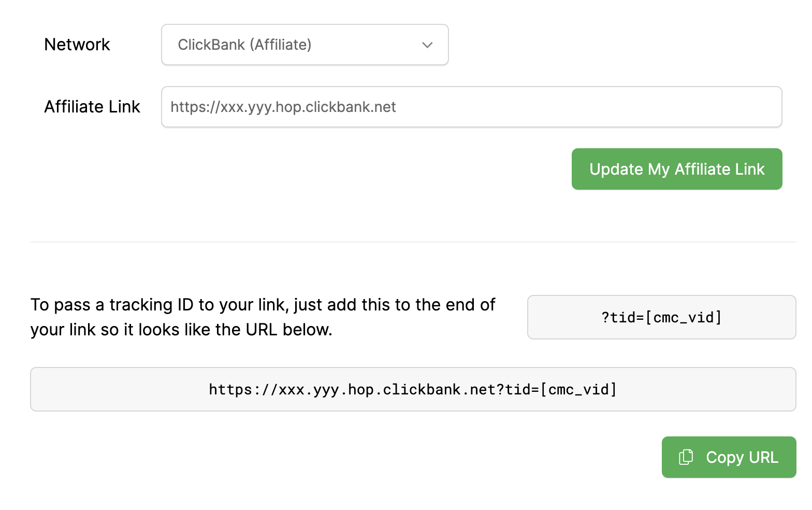This screenshot has width=812, height=510.
Task: Click the Network field label
Action: [x=77, y=45]
